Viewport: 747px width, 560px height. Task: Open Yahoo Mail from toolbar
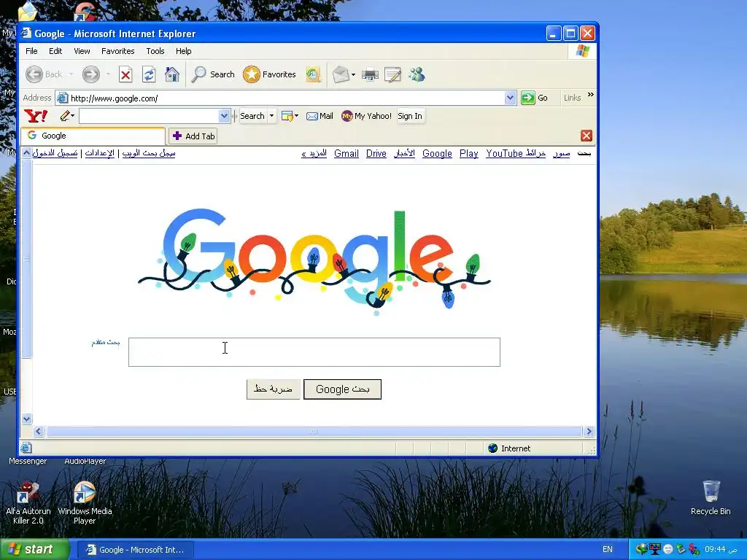[x=320, y=116]
